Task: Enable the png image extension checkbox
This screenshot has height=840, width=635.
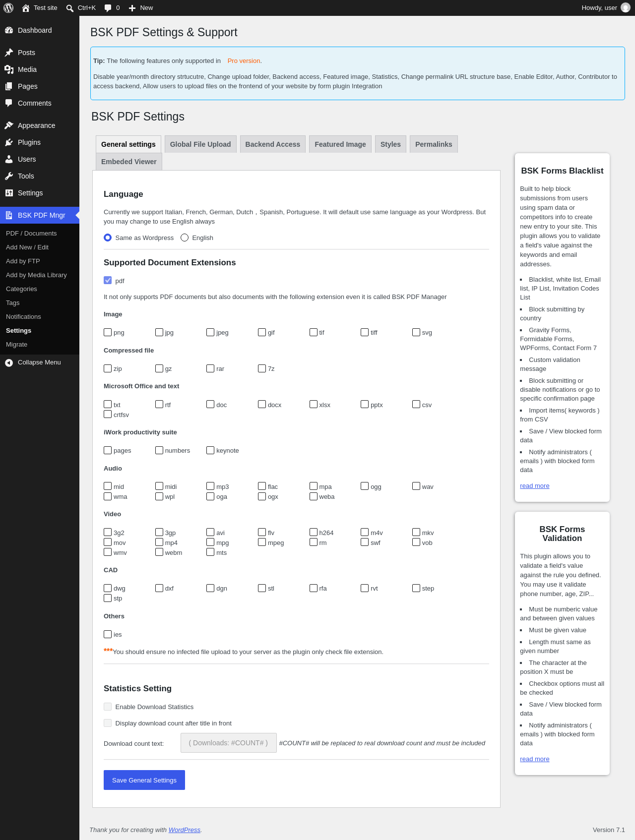Action: pyautogui.click(x=108, y=332)
